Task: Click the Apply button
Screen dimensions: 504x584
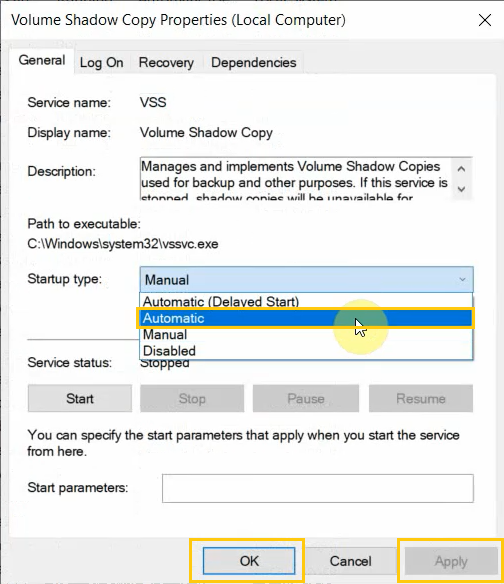Action: click(451, 561)
